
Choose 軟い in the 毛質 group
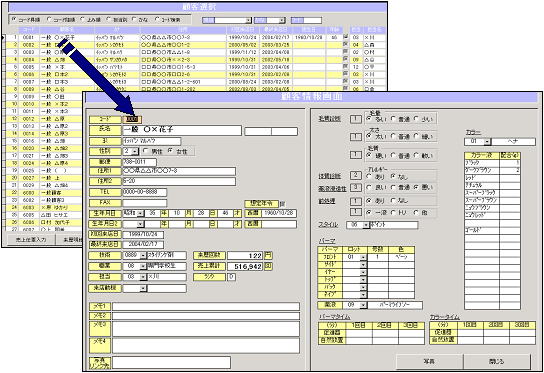click(x=416, y=156)
